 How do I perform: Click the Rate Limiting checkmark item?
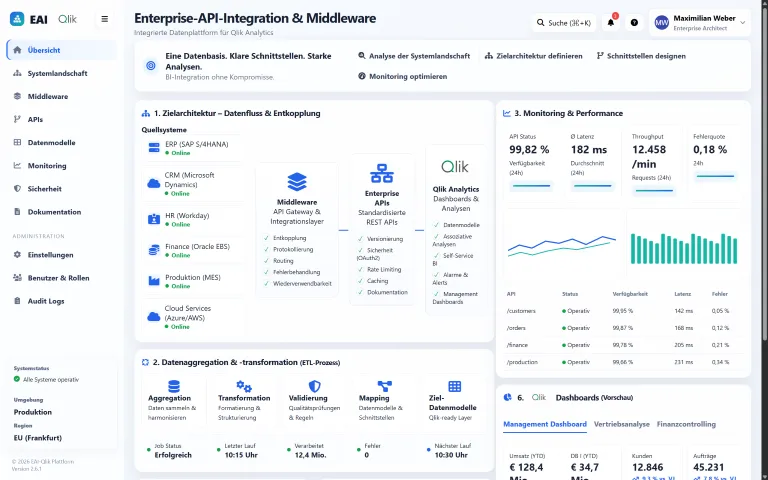pos(379,270)
